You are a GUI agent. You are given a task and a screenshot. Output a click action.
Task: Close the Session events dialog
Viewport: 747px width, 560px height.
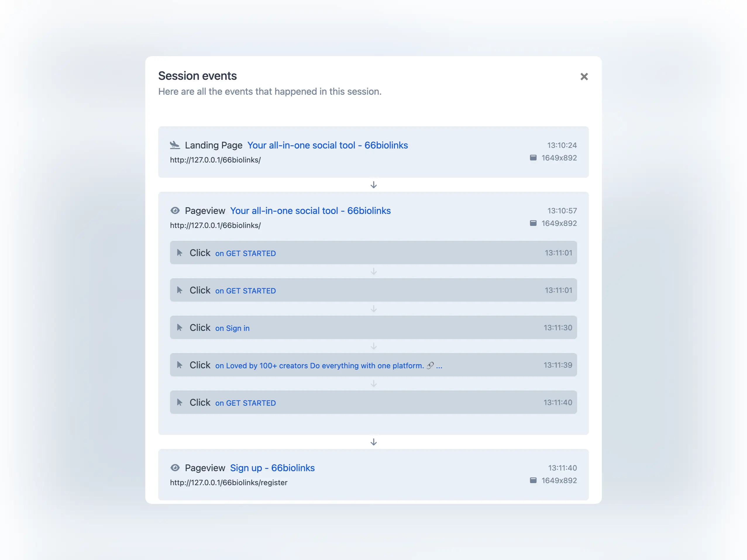pos(584,77)
